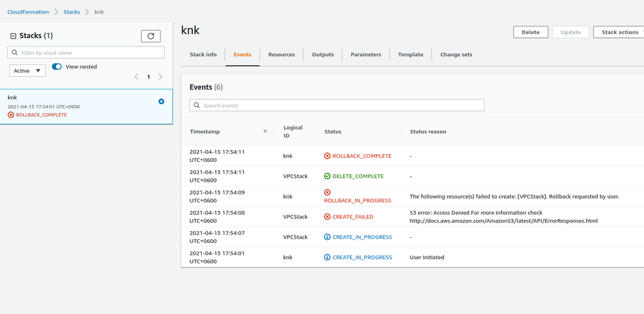Click the S3 error Access Denied reason
This screenshot has height=314, width=644.
[x=503, y=217]
